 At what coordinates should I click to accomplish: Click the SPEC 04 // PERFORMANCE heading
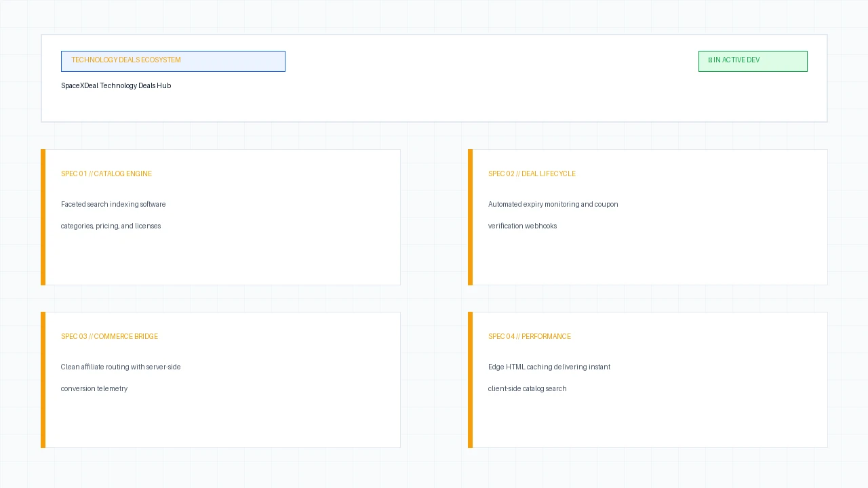tap(530, 337)
